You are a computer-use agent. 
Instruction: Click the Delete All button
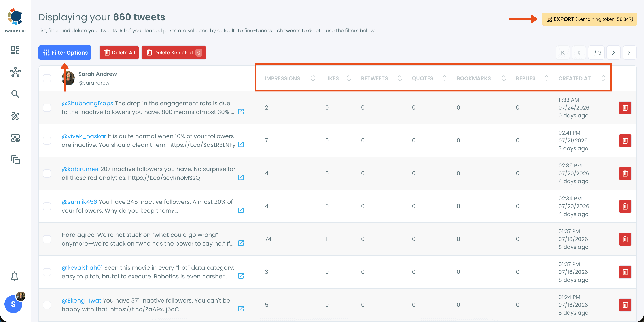click(x=119, y=53)
